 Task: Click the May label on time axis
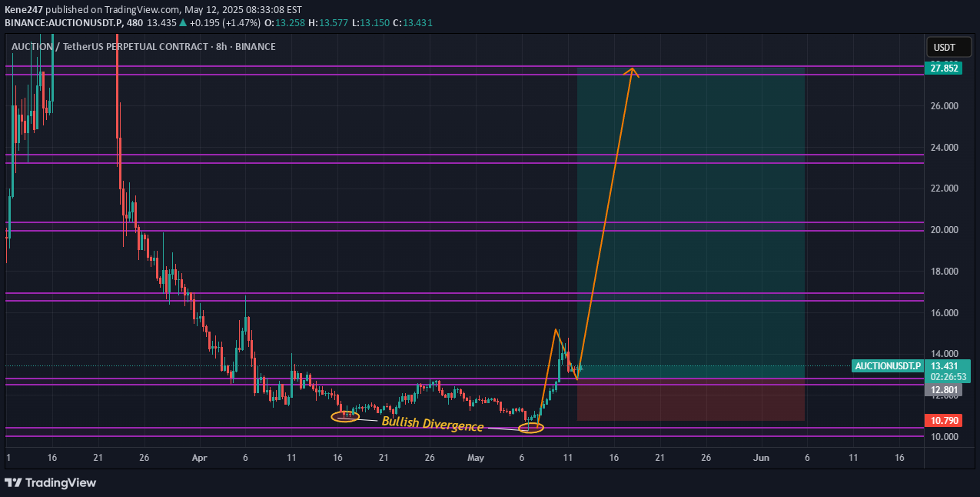point(477,457)
